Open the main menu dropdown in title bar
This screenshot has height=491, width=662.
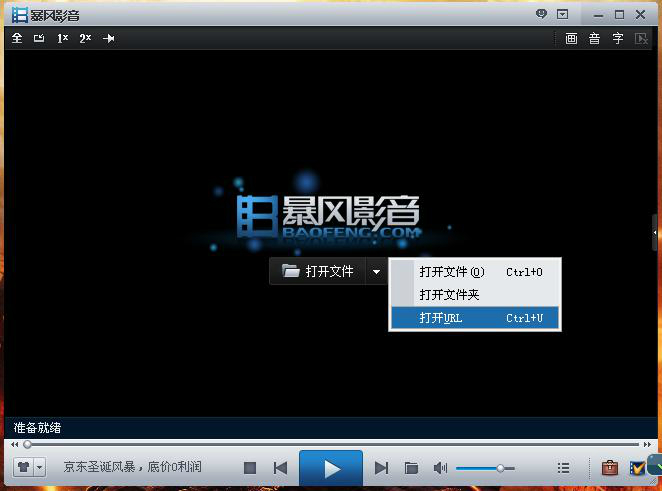562,14
